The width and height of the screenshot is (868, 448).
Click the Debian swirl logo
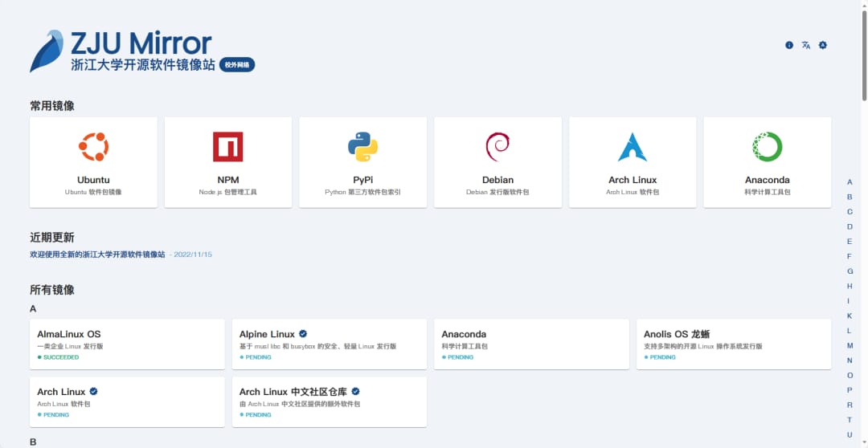[x=497, y=147]
